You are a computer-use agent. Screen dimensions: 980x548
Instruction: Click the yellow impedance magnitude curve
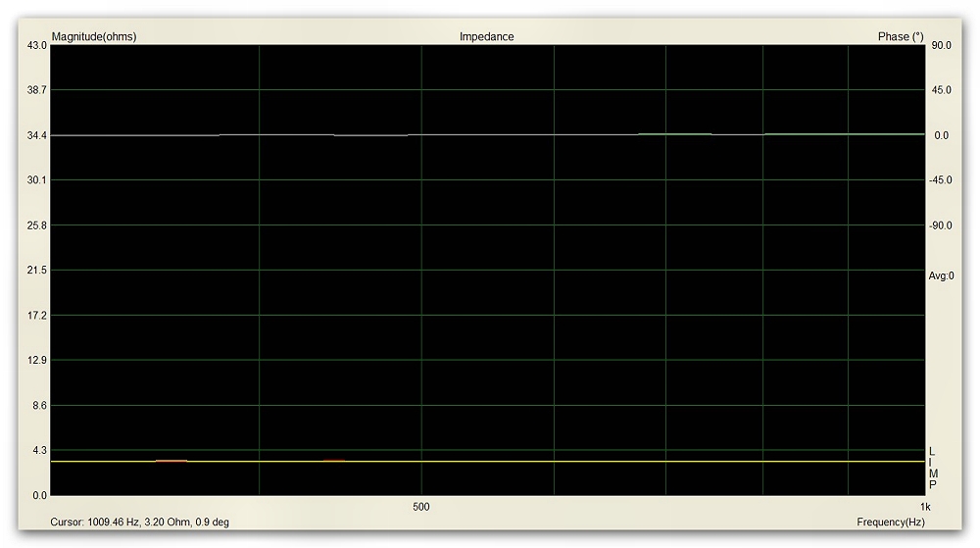coord(588,462)
